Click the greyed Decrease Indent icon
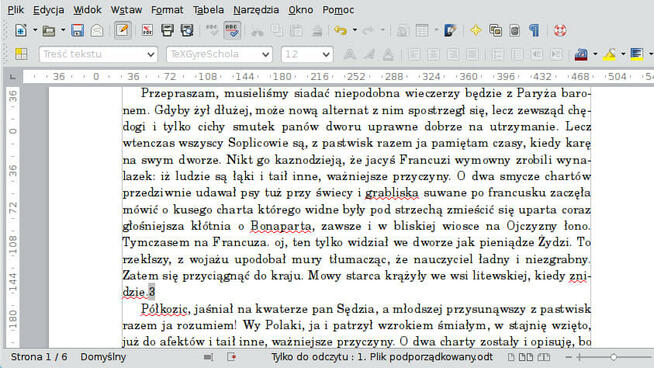The height and width of the screenshot is (368, 654). click(536, 54)
